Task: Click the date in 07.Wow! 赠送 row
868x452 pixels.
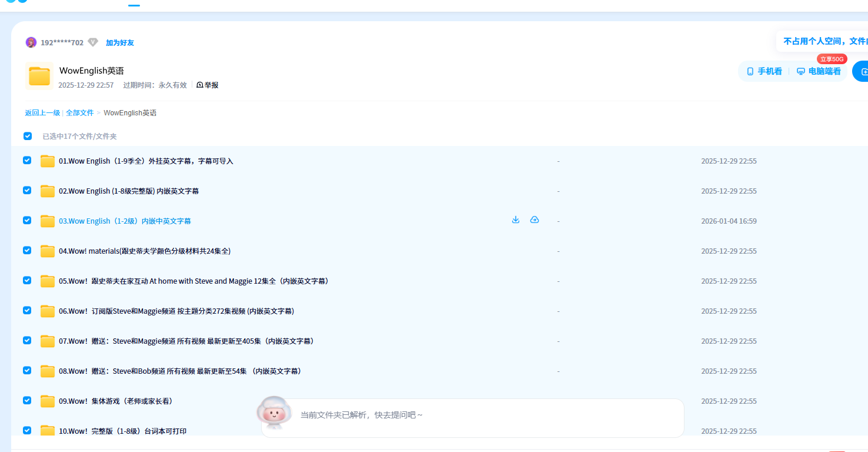Action: 729,341
